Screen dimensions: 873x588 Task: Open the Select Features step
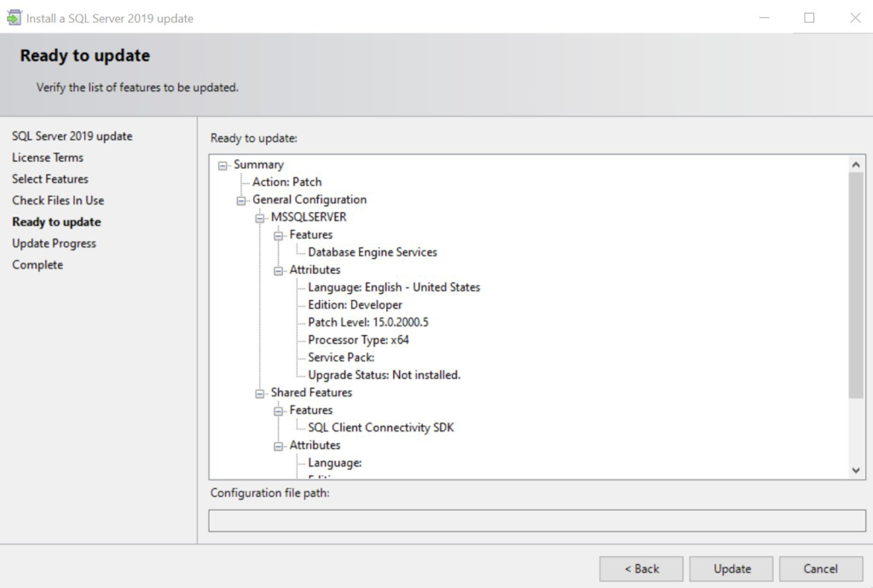tap(50, 179)
